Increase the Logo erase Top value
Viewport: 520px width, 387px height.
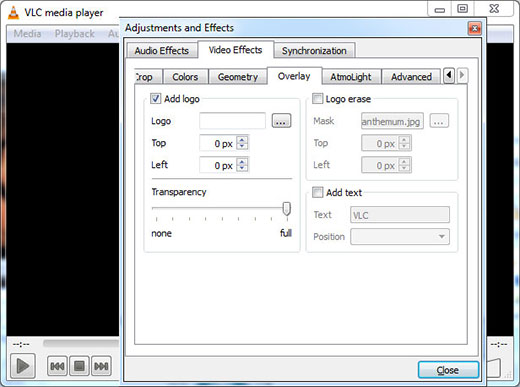click(404, 140)
